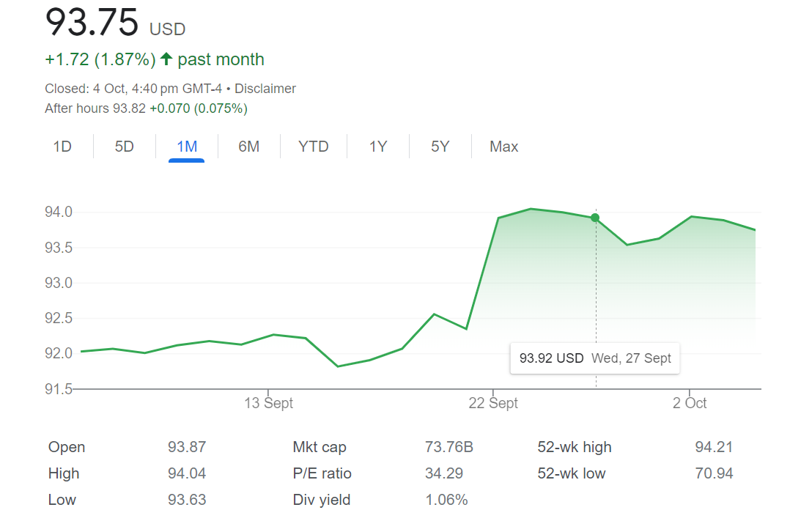Open the Disclaimer link
790x532 pixels.
click(x=265, y=89)
